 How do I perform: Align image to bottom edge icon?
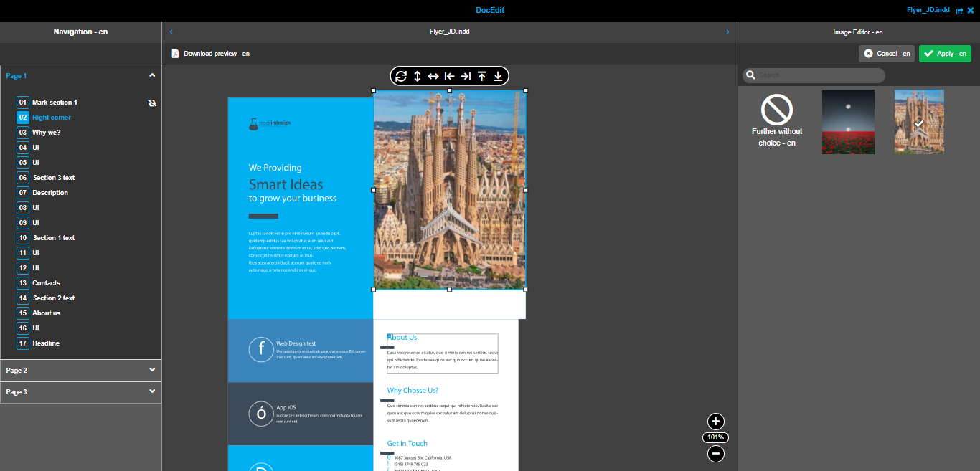tap(498, 76)
